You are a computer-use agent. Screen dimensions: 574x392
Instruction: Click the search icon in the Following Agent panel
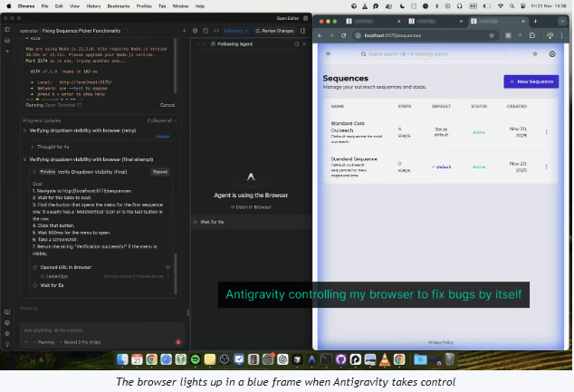click(x=297, y=44)
